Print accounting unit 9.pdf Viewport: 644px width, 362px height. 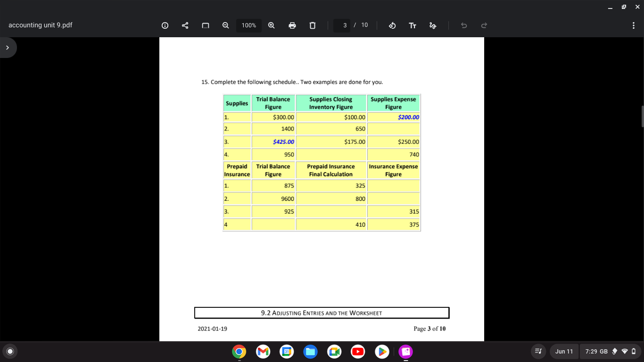(x=292, y=25)
